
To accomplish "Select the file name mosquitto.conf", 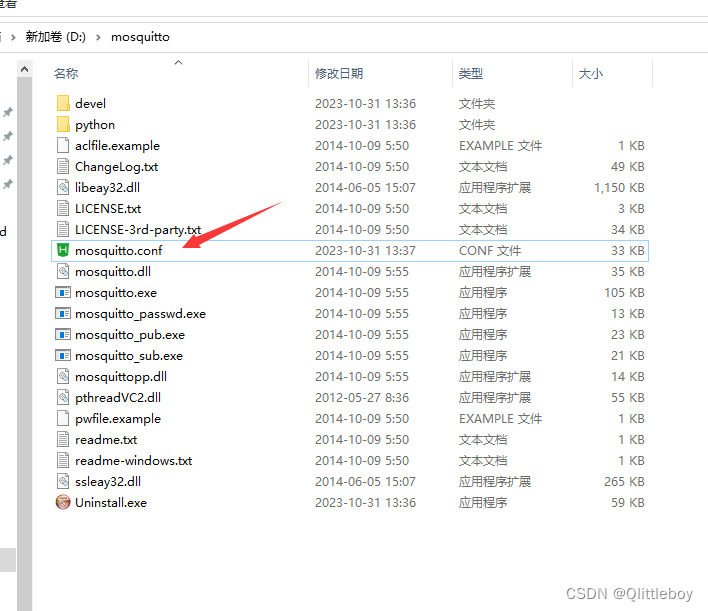I will [119, 251].
